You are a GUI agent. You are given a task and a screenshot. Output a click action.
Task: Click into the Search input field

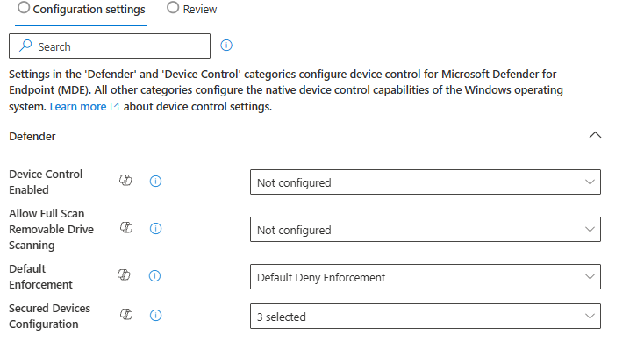[x=110, y=46]
